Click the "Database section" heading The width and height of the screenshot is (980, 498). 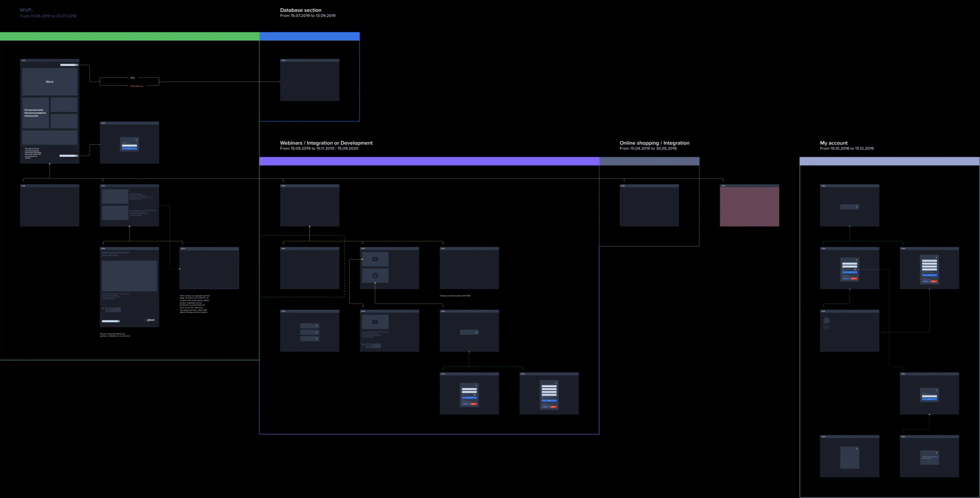pyautogui.click(x=301, y=10)
